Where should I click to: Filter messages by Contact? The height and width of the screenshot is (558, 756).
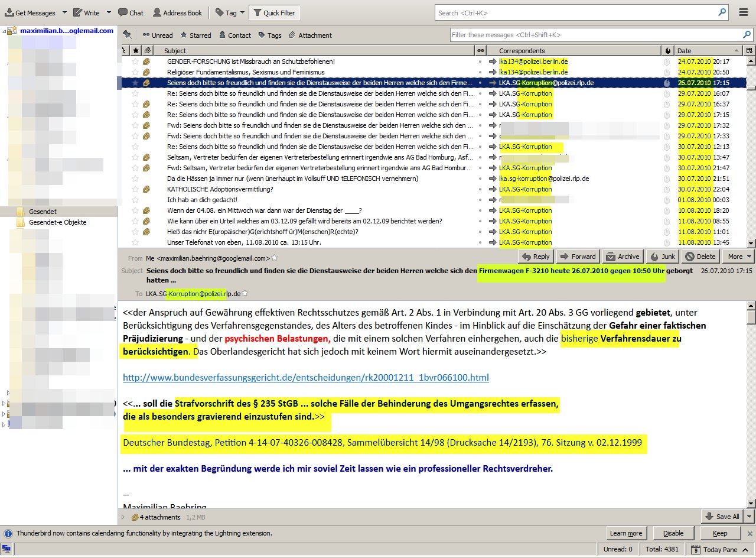point(234,35)
